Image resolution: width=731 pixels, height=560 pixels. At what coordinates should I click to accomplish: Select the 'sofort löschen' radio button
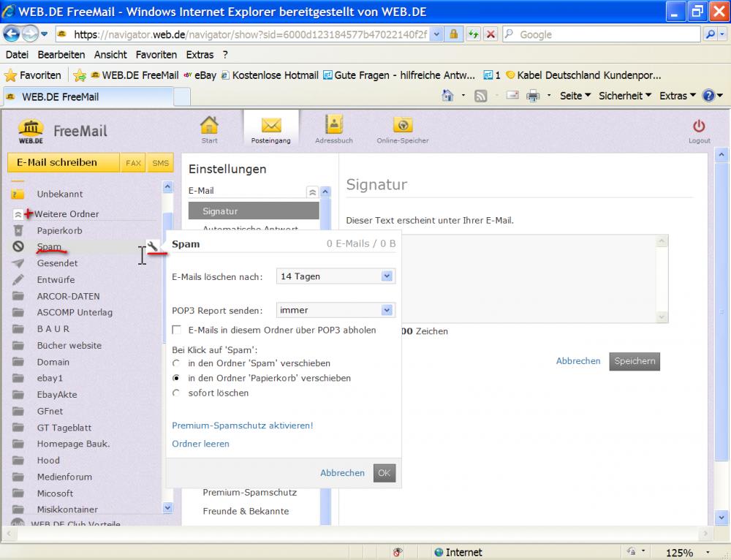(x=176, y=393)
